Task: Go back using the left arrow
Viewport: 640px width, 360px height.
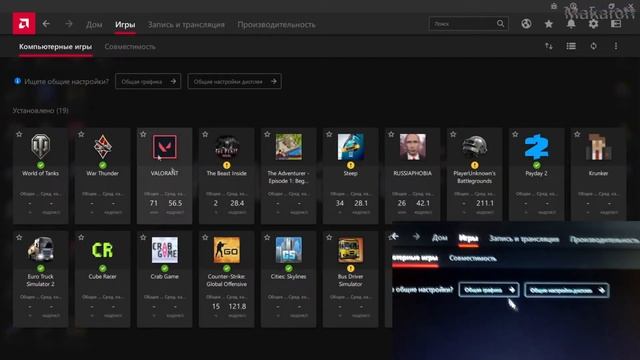Action: click(x=46, y=24)
